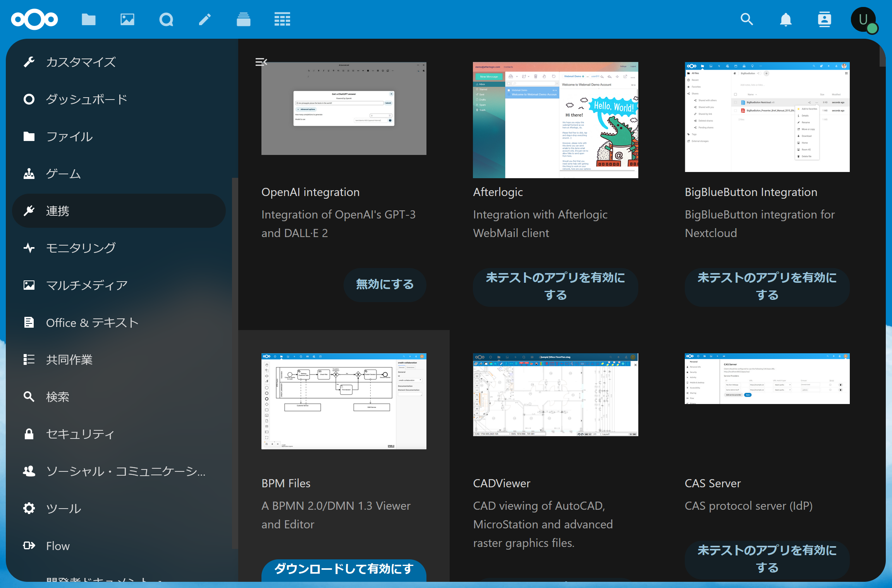Select the カスタマイズ category
This screenshot has width=892, height=588.
119,62
